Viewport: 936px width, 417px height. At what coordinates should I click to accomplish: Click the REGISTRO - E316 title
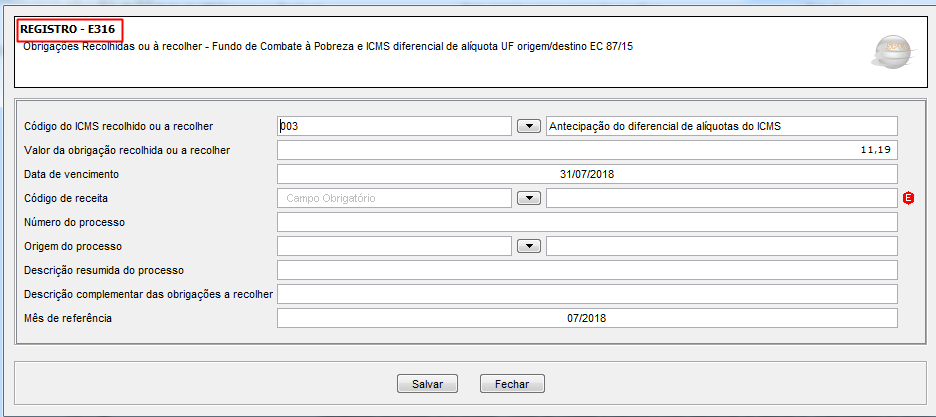[69, 31]
